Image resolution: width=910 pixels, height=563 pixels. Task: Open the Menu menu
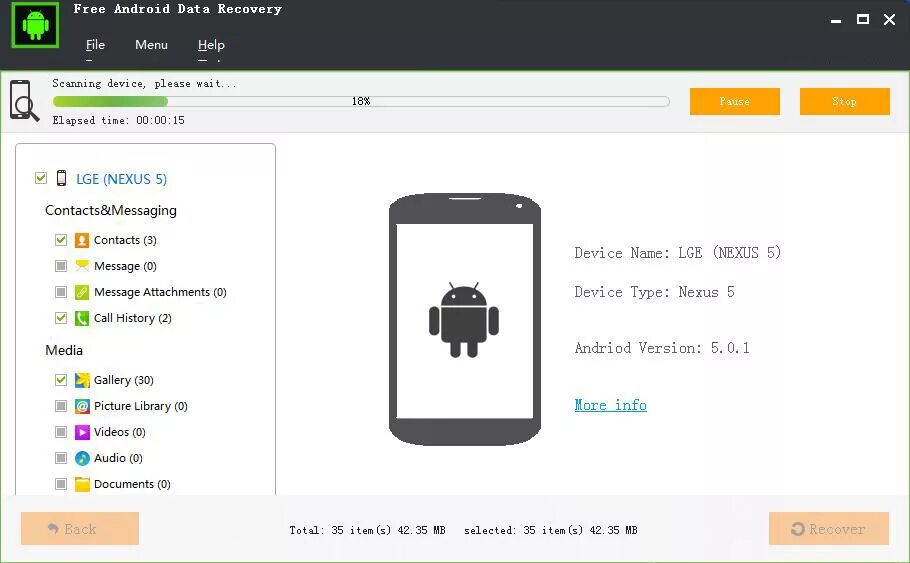[x=151, y=45]
